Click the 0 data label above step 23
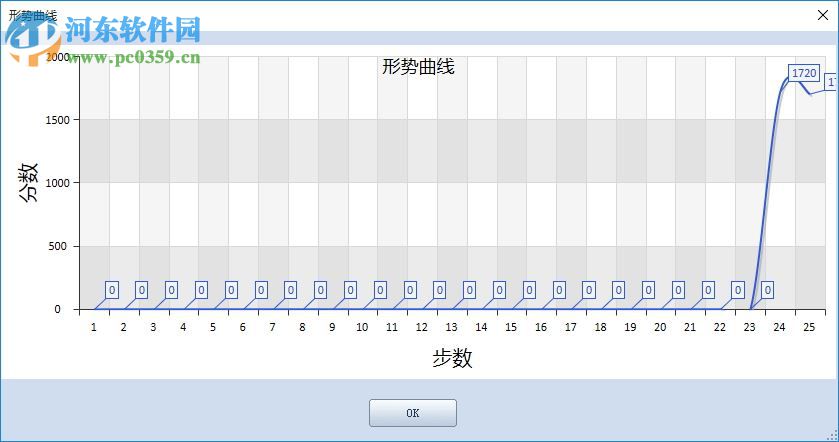 (x=767, y=290)
